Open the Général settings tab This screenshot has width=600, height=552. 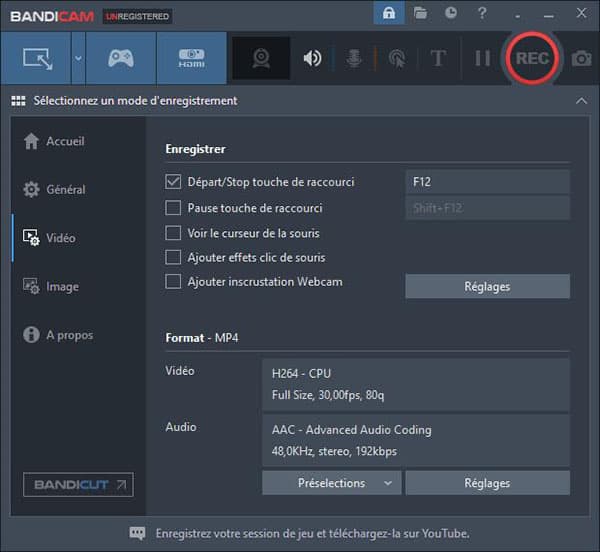click(x=54, y=189)
